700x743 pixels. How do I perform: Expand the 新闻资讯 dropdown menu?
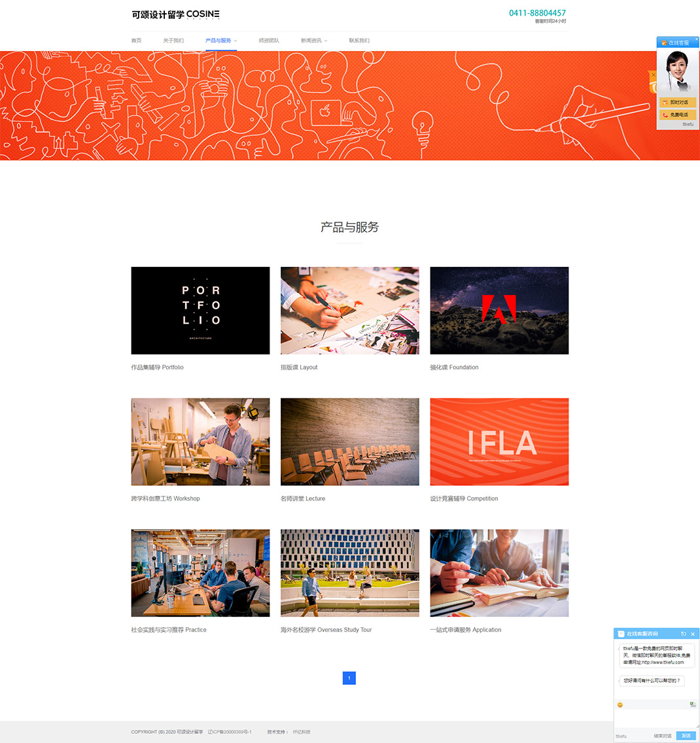click(x=314, y=41)
